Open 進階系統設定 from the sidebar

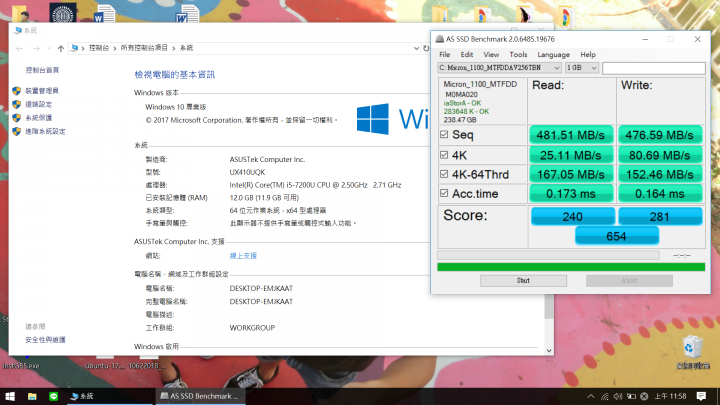45,131
